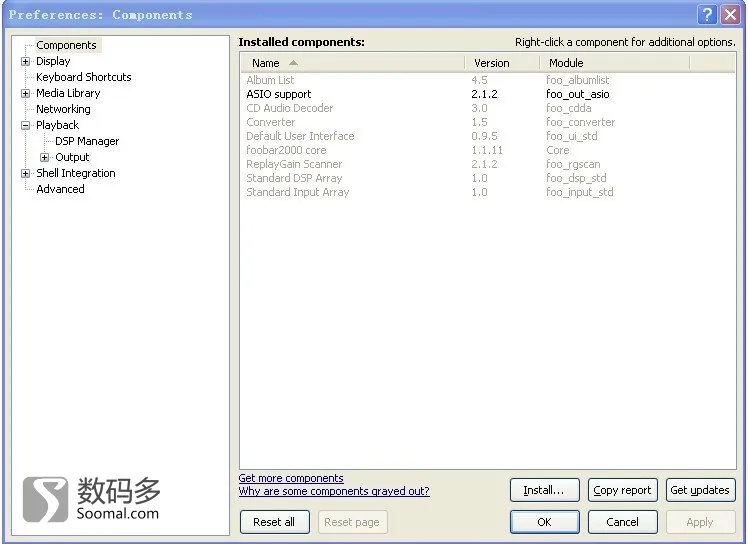Open DSP Manager page

click(x=87, y=141)
